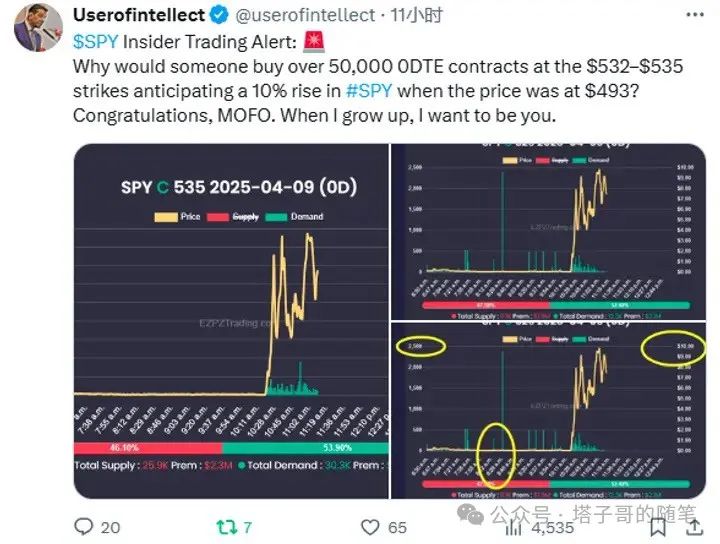Open the $SPY cashtag link
This screenshot has width=720, height=544.
click(96, 42)
